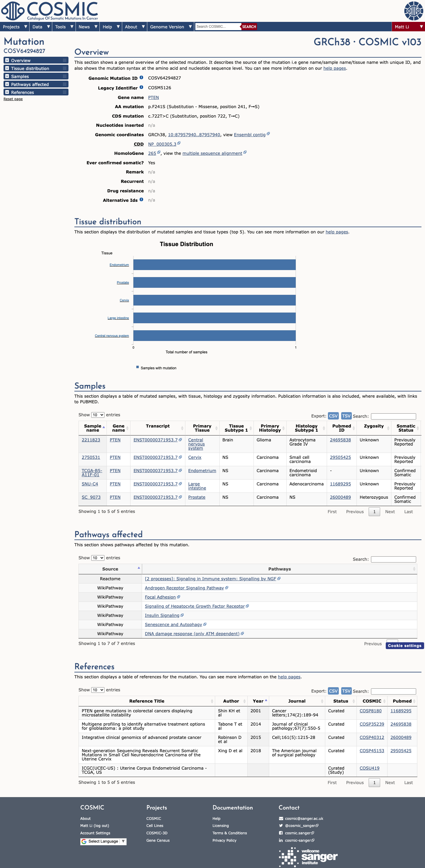Click the LinkedIn icon beside cosmic-sanger
The image size is (425, 868).
pyautogui.click(x=281, y=840)
